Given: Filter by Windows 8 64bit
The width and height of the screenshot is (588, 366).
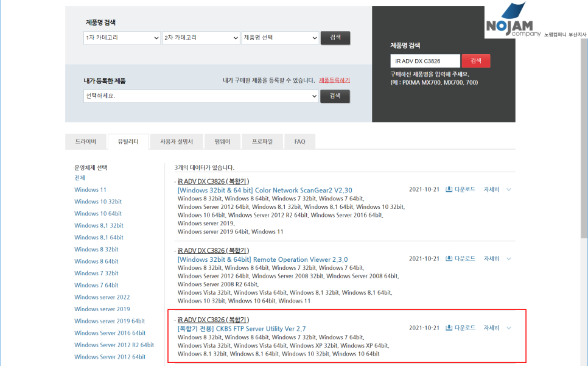Looking at the screenshot, I should tap(96, 261).
